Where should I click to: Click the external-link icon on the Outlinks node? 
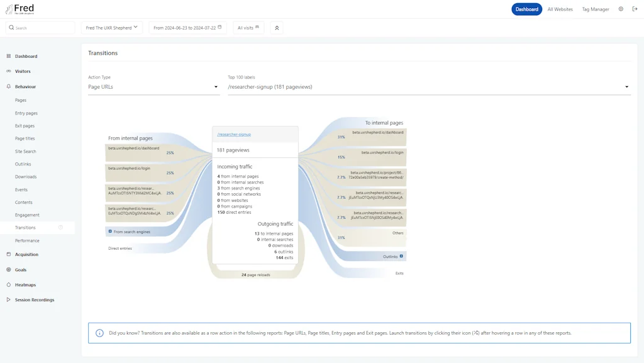coord(401,256)
